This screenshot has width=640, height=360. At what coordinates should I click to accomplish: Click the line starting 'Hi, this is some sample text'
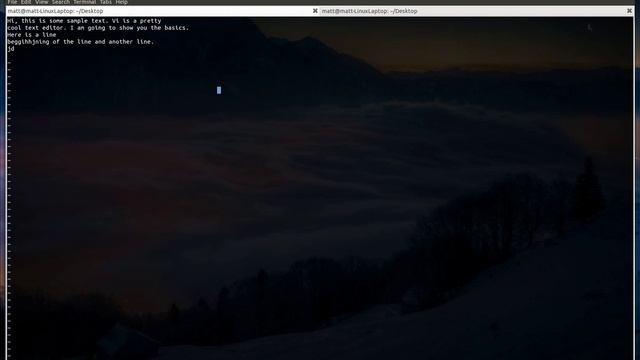click(84, 21)
